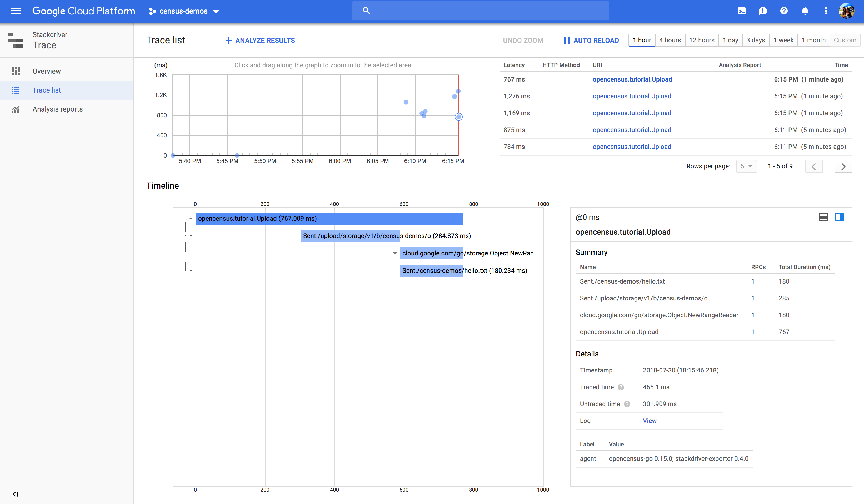
Task: Click the send feedback icon
Action: pos(762,11)
